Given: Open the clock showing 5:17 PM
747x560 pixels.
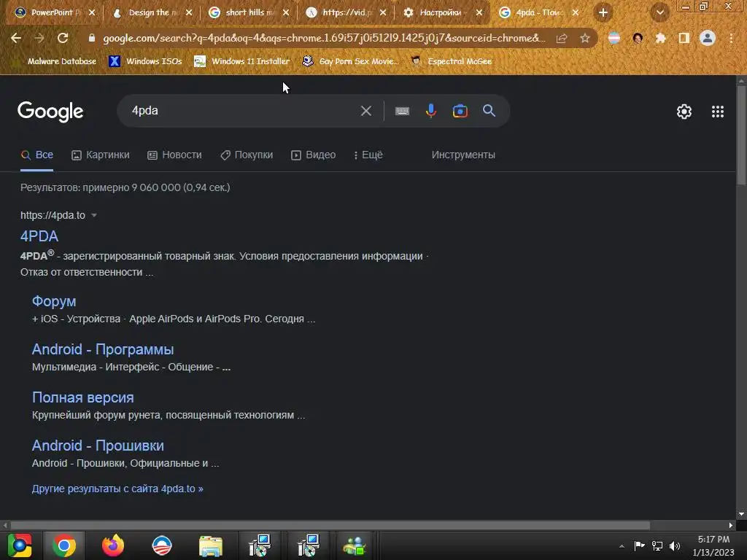Looking at the screenshot, I should pyautogui.click(x=713, y=545).
